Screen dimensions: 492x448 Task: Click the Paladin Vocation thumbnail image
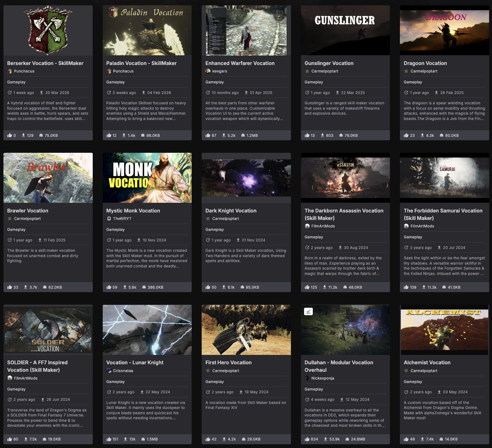[147, 30]
